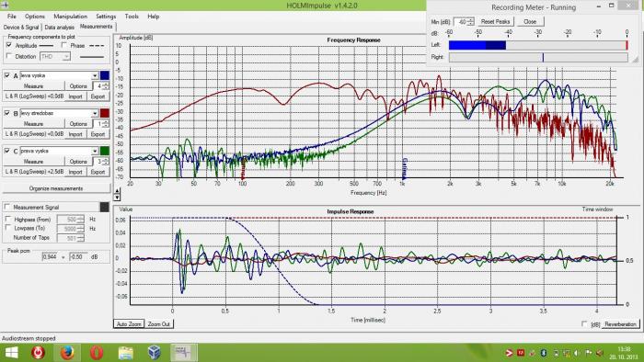Image resolution: width=644 pixels, height=362 pixels.
Task: Open Firefox from the taskbar
Action: tap(67, 353)
